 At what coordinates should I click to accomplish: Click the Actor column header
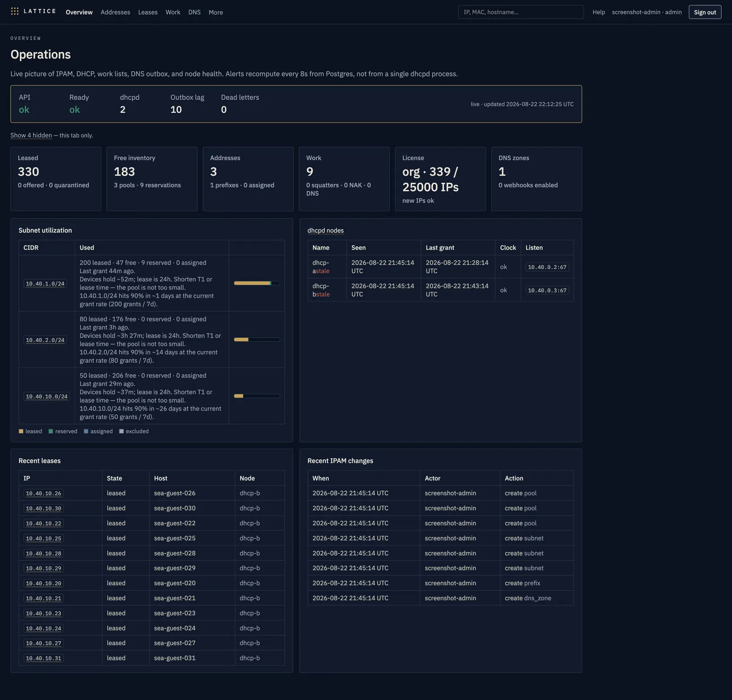click(460, 478)
